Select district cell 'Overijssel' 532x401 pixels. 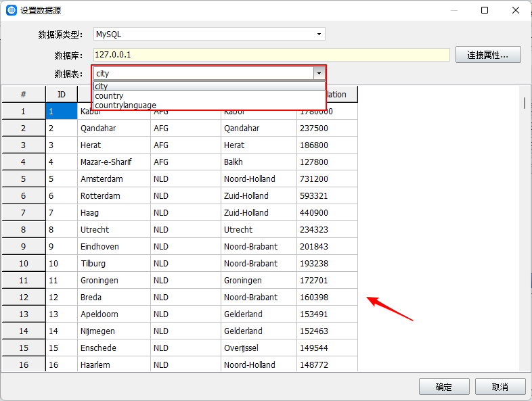(x=259, y=348)
